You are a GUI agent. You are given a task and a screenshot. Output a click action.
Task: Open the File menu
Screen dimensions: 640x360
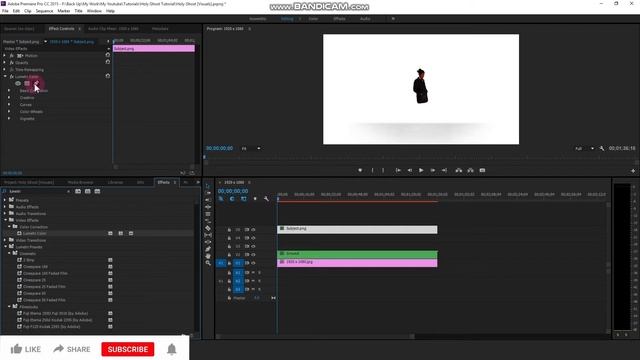5,11
